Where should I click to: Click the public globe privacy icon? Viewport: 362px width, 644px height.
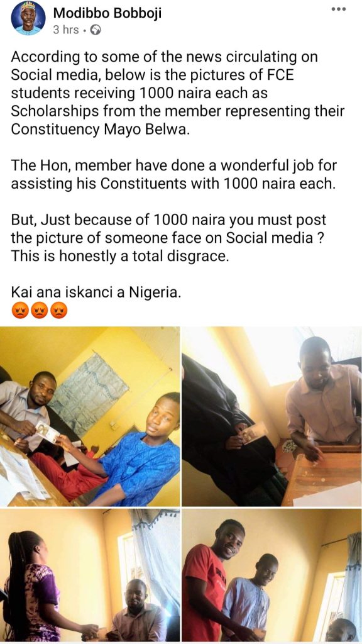(x=95, y=30)
